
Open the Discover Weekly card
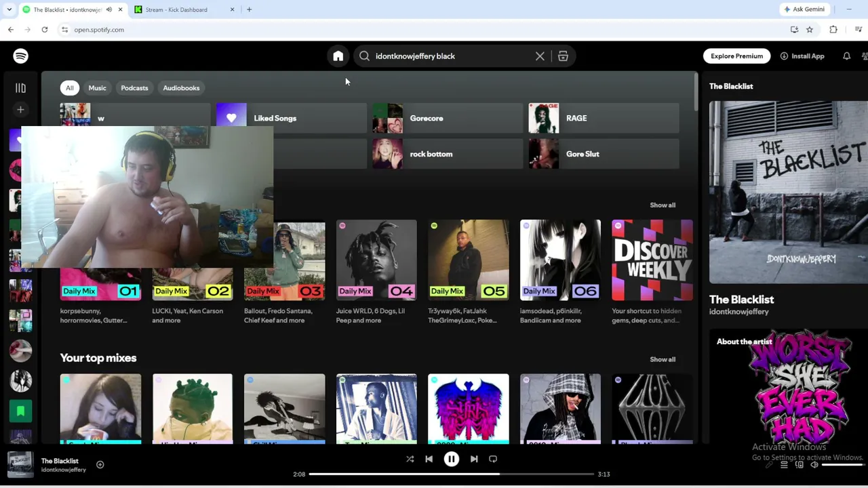pos(652,272)
